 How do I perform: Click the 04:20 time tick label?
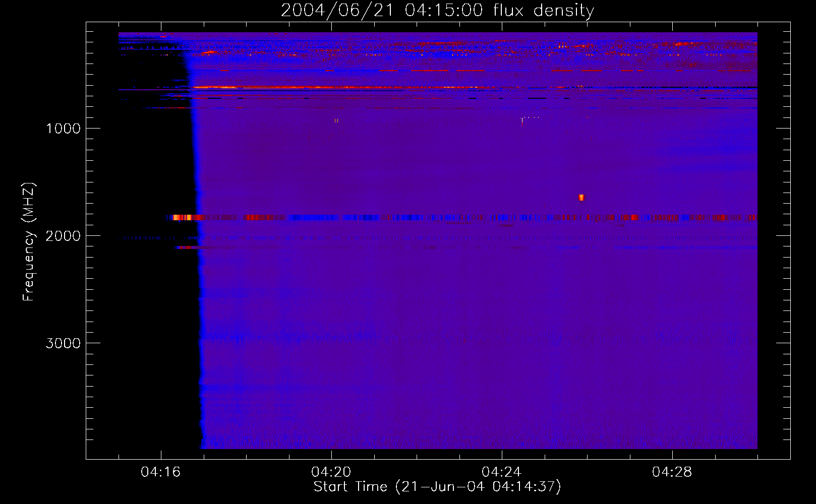[331, 472]
